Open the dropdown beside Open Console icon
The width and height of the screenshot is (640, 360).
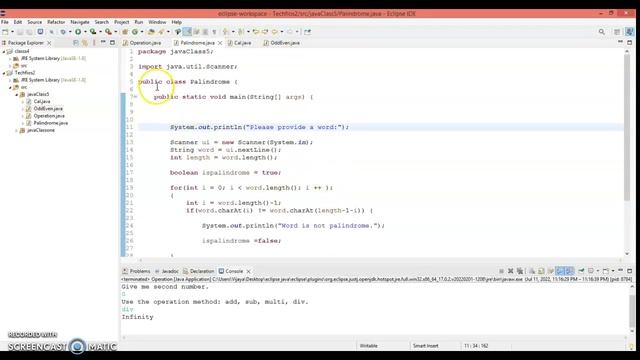tap(613, 271)
